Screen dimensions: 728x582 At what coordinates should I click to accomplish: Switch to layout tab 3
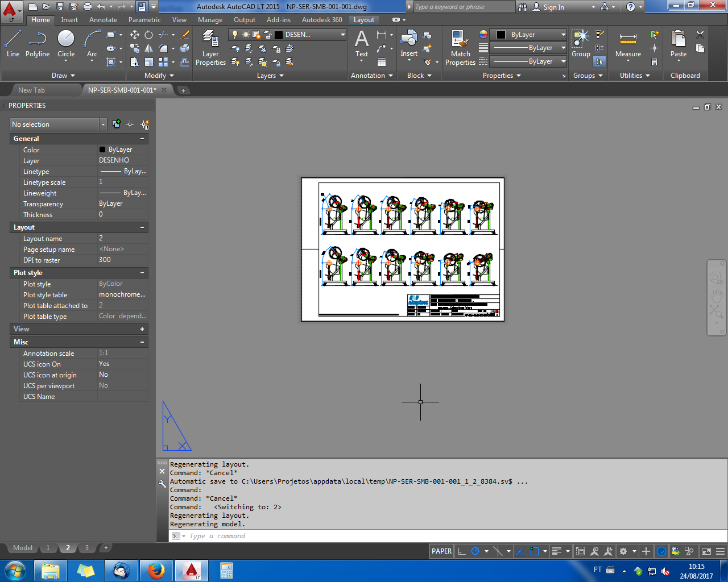click(86, 548)
